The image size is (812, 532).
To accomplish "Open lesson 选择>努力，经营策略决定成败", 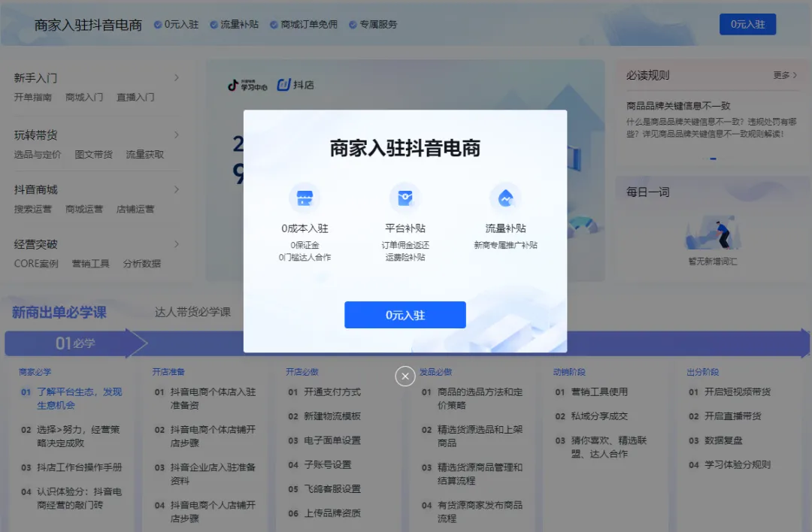I will 78,437.
